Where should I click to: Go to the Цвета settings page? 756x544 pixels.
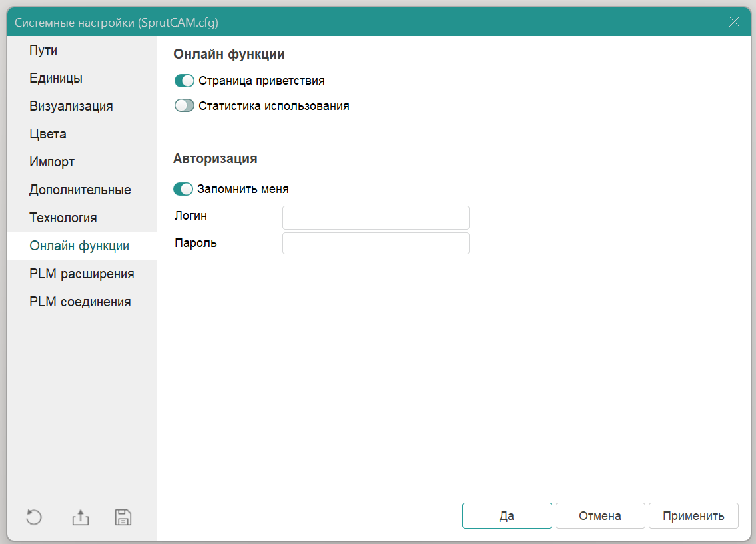click(48, 134)
